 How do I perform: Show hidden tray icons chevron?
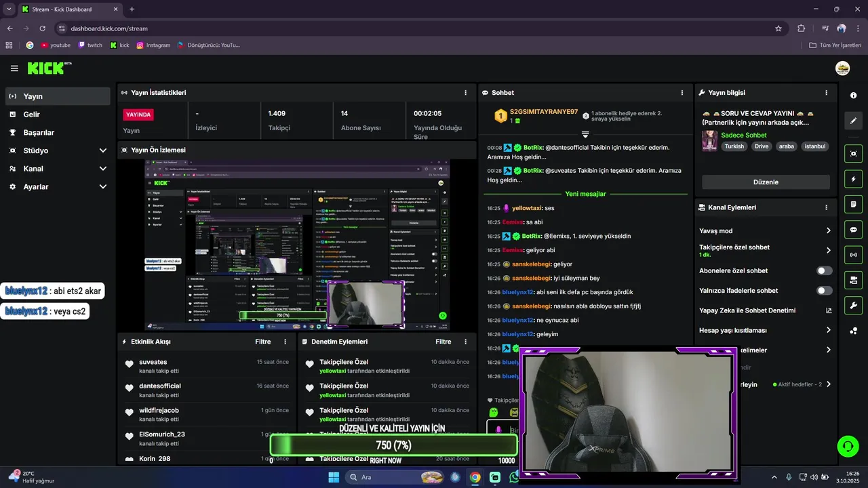774,477
